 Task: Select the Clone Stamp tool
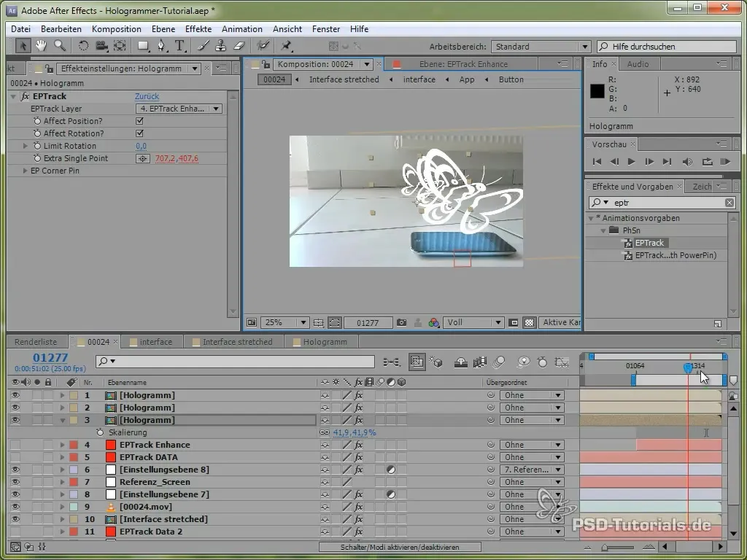(220, 46)
